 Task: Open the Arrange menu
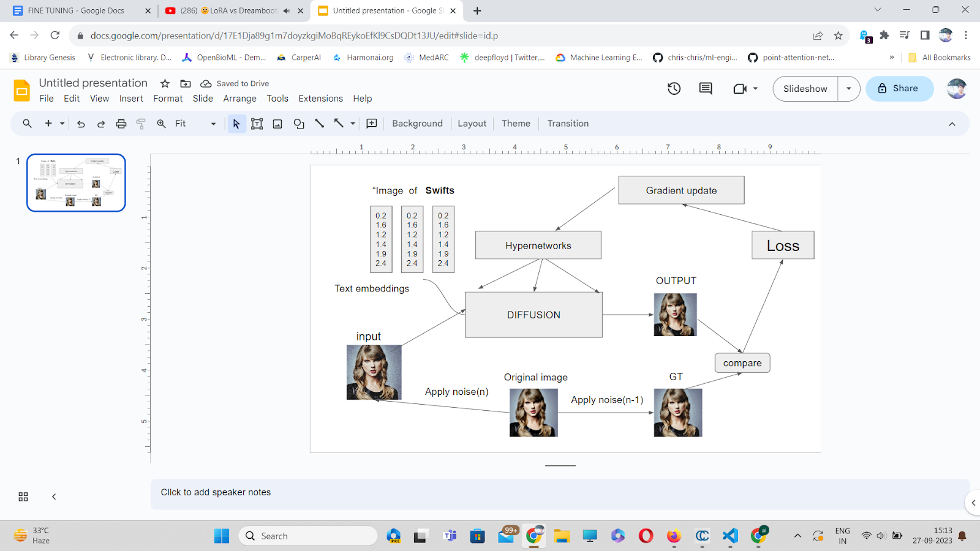point(239,99)
